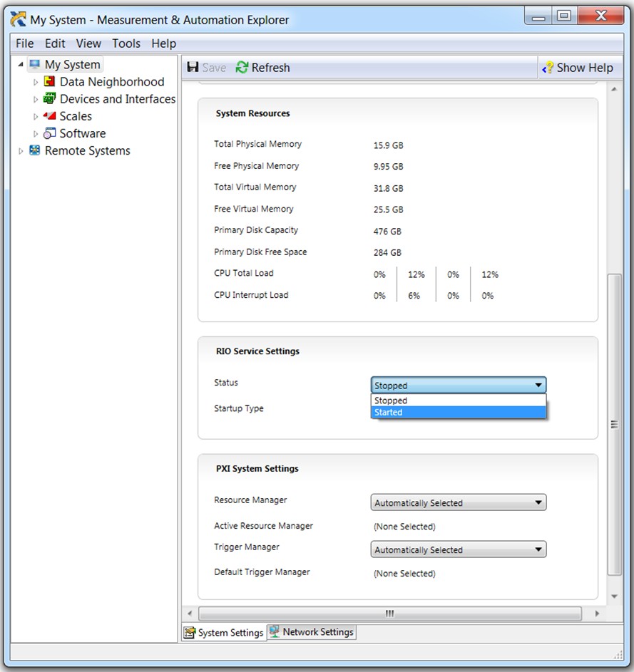Expand the Data Neighborhood tree node
Viewport: 634px width, 672px height.
[x=36, y=82]
